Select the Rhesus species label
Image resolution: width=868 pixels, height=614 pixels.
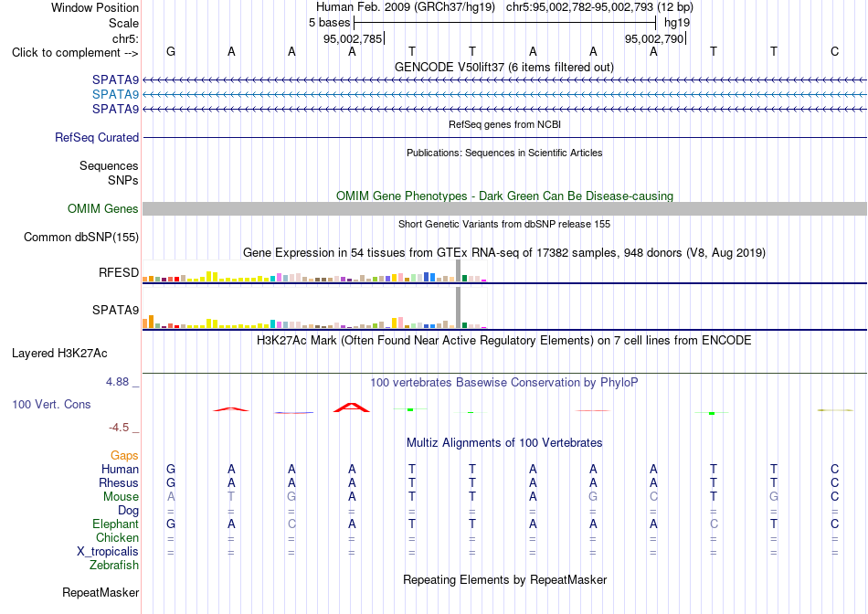(119, 482)
